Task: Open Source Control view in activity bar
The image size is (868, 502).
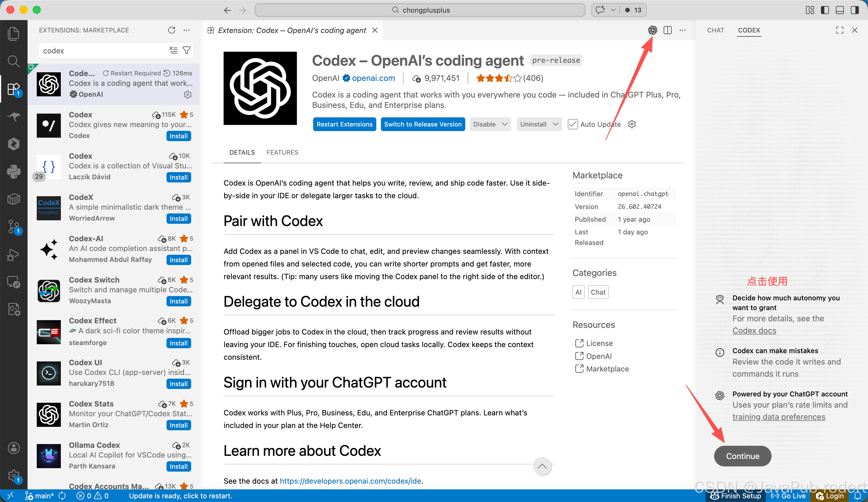Action: (x=13, y=227)
